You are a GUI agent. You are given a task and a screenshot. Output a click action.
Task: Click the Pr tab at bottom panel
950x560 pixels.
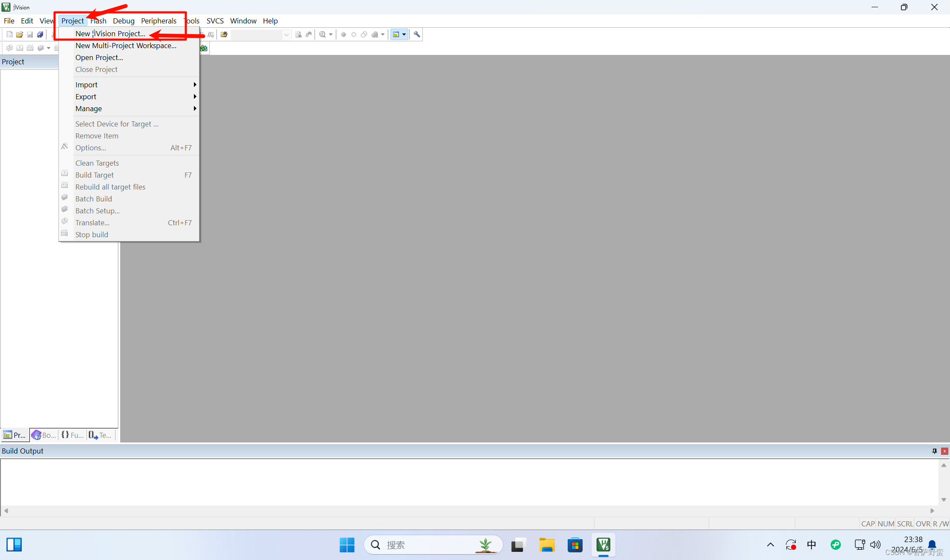14,435
